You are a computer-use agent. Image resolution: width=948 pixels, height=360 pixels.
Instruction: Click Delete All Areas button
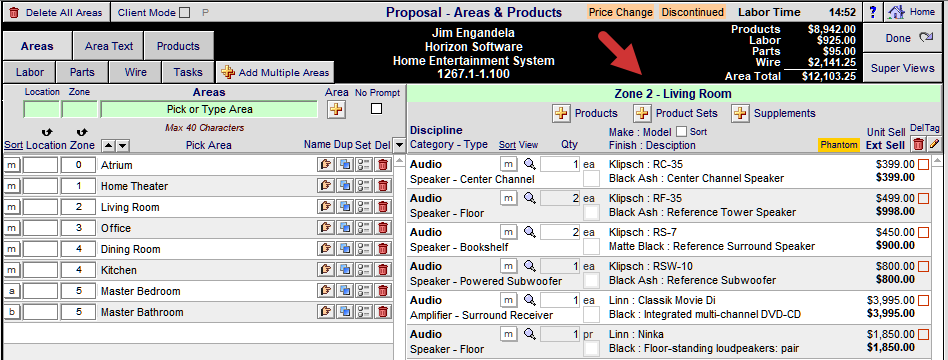[55, 12]
